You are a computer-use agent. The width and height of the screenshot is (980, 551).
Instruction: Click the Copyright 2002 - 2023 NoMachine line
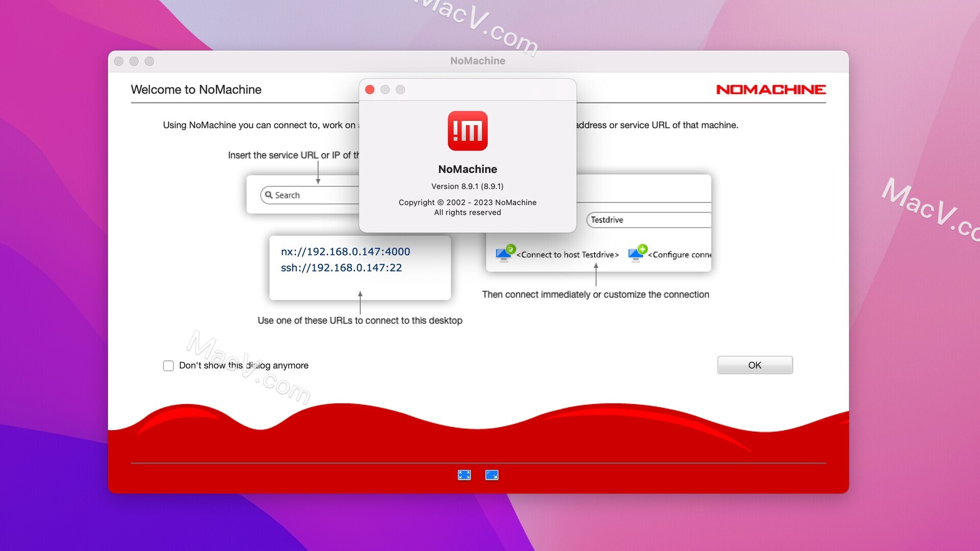[468, 203]
